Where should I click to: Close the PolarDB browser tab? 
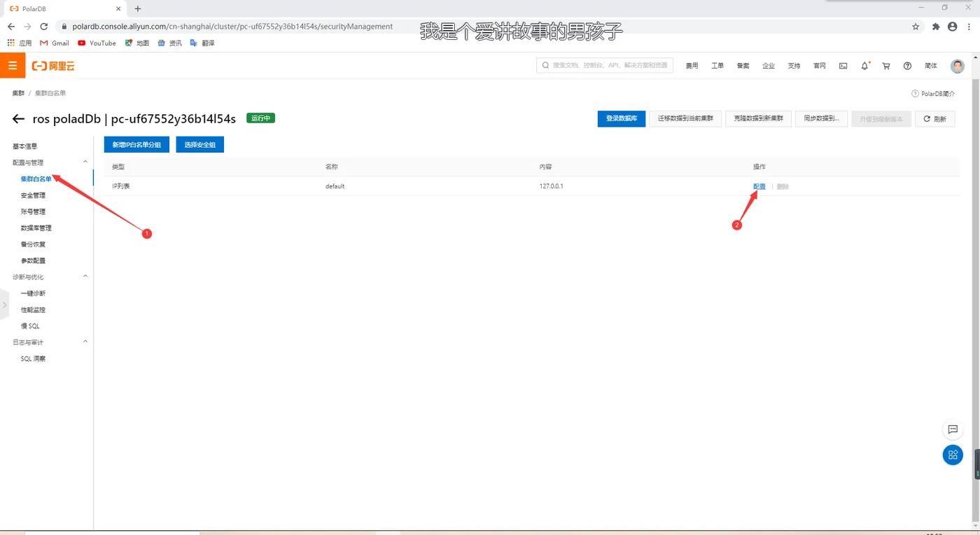pos(120,8)
